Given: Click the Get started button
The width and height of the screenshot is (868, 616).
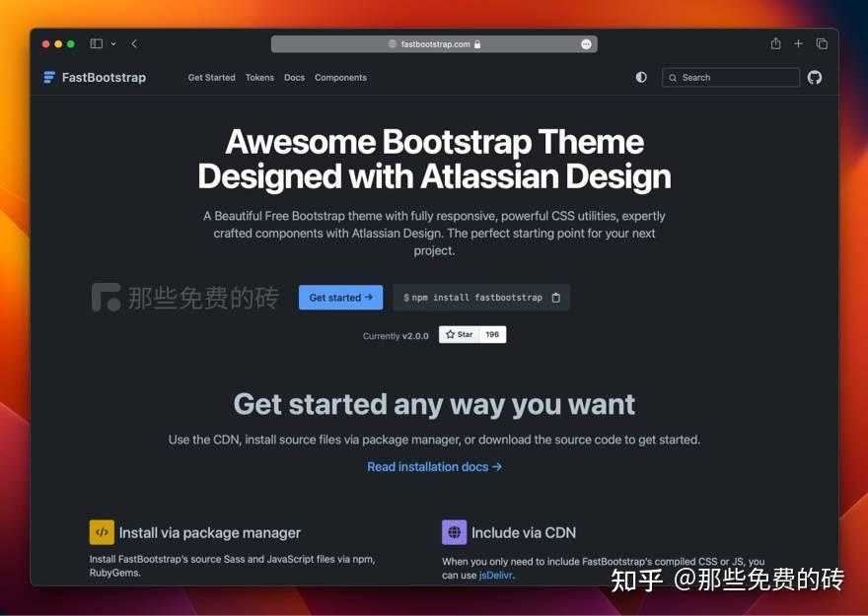Looking at the screenshot, I should tap(340, 297).
